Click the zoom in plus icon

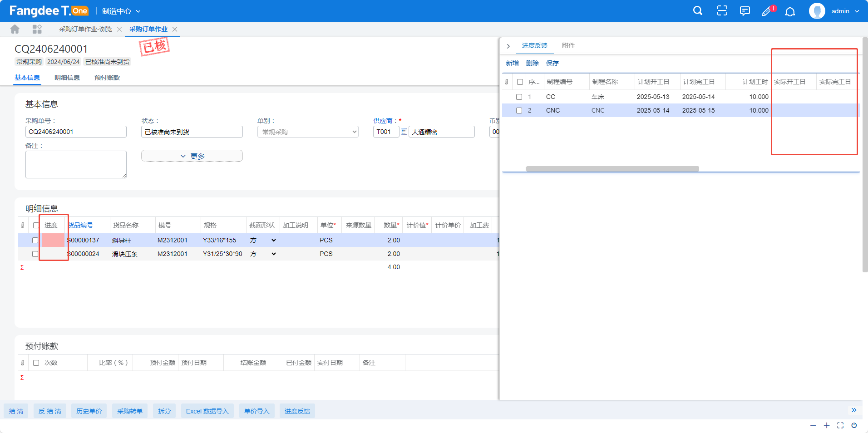click(x=827, y=425)
